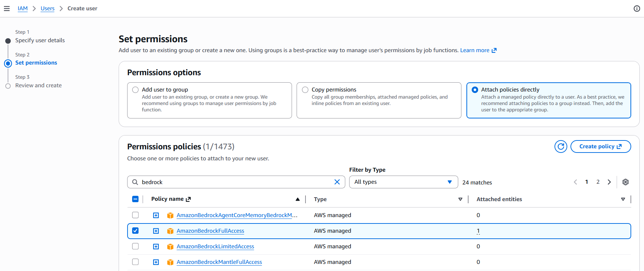This screenshot has height=271, width=644.
Task: Click the Create policy button
Action: [x=600, y=146]
